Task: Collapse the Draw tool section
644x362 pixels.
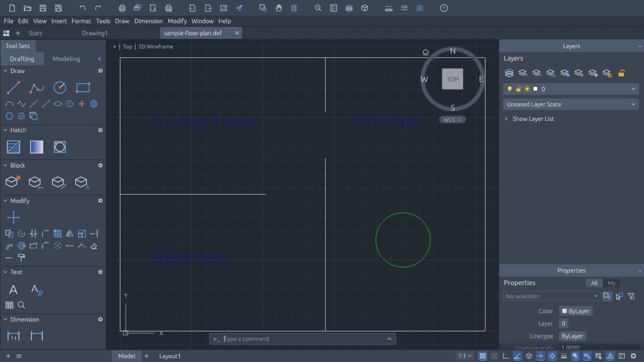Action: click(5, 71)
